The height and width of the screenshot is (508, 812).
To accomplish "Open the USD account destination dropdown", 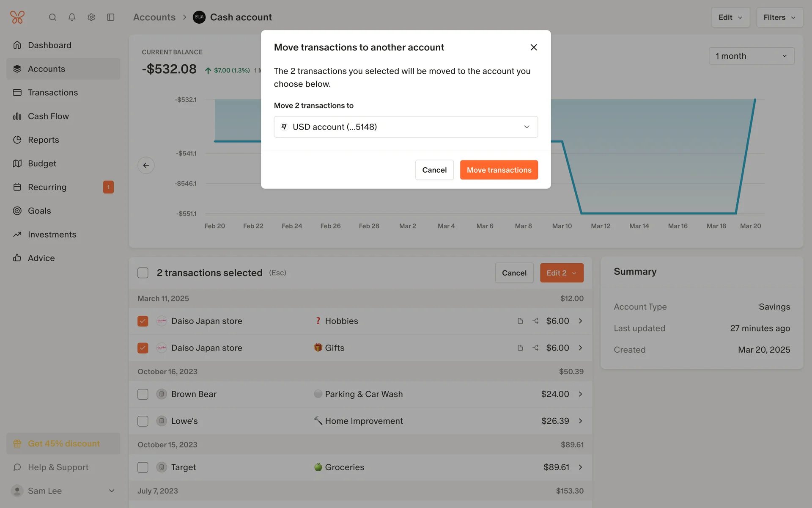I will tap(406, 127).
